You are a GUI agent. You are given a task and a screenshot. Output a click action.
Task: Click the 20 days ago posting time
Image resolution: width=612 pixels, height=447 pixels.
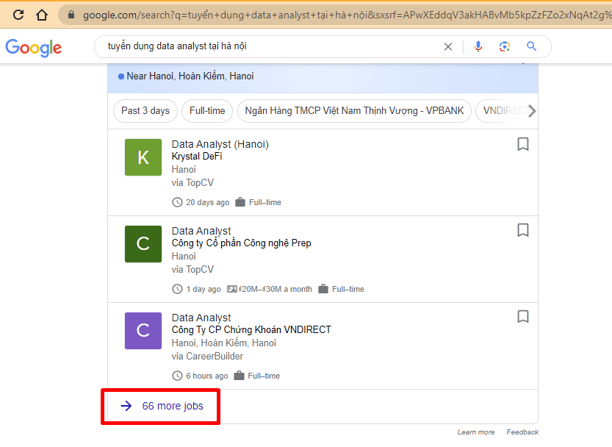pyautogui.click(x=207, y=203)
